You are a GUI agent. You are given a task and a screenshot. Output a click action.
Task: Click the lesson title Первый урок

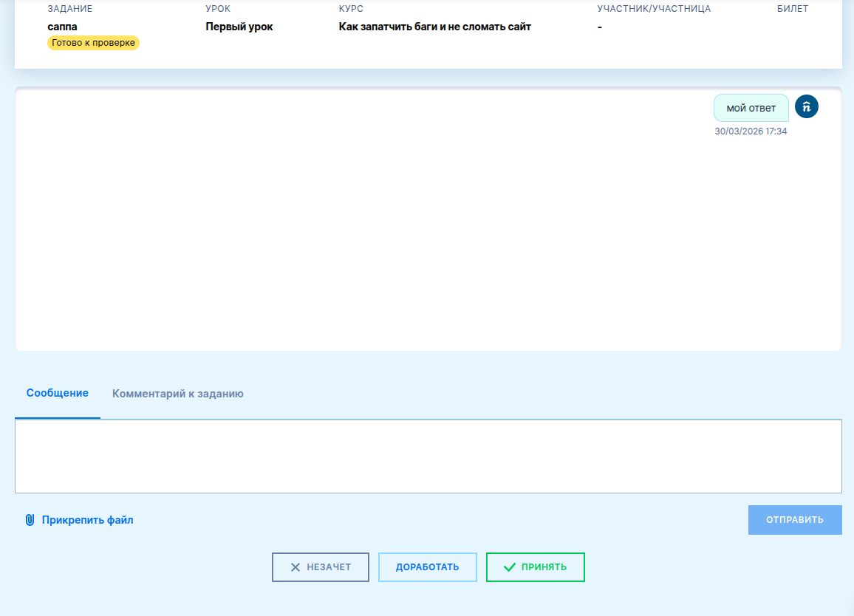tap(239, 27)
